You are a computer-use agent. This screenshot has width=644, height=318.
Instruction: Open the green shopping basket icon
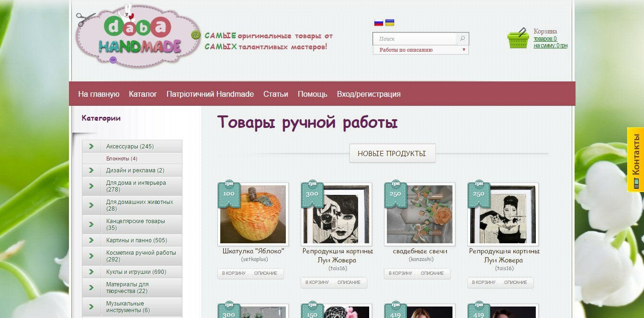pyautogui.click(x=518, y=38)
